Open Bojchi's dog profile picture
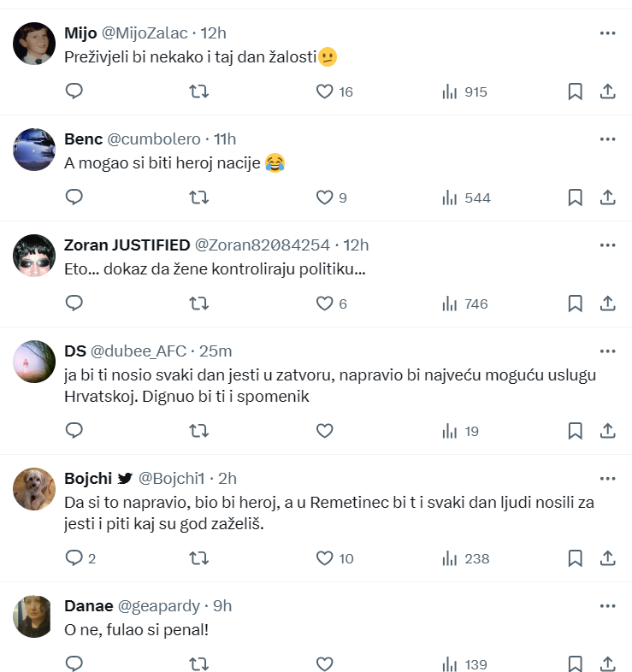 tap(34, 489)
